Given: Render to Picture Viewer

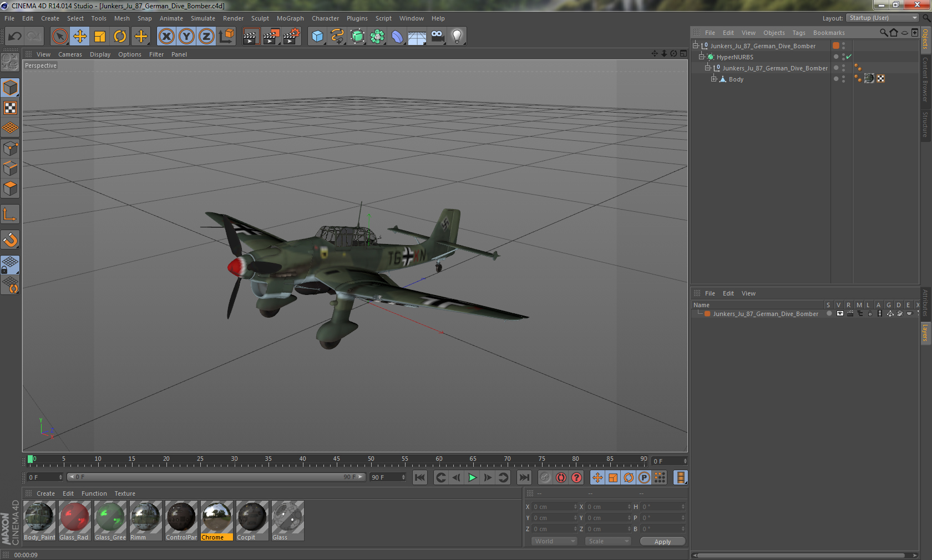Looking at the screenshot, I should (271, 37).
